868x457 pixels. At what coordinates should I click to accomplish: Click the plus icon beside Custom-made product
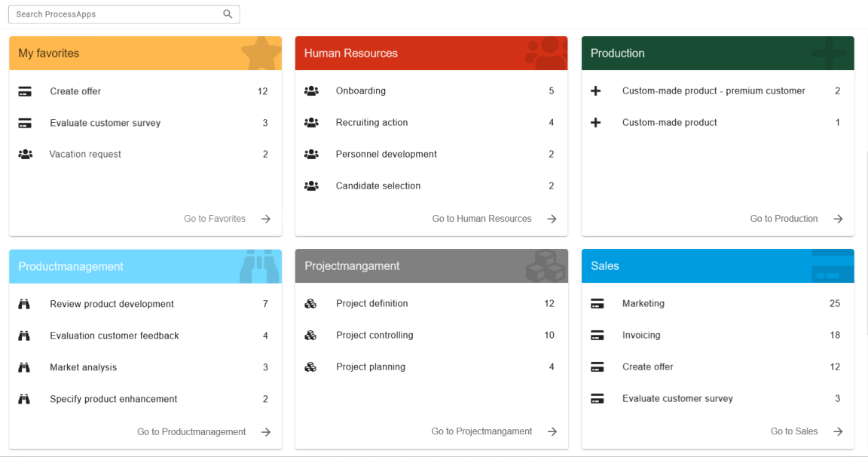pos(596,122)
